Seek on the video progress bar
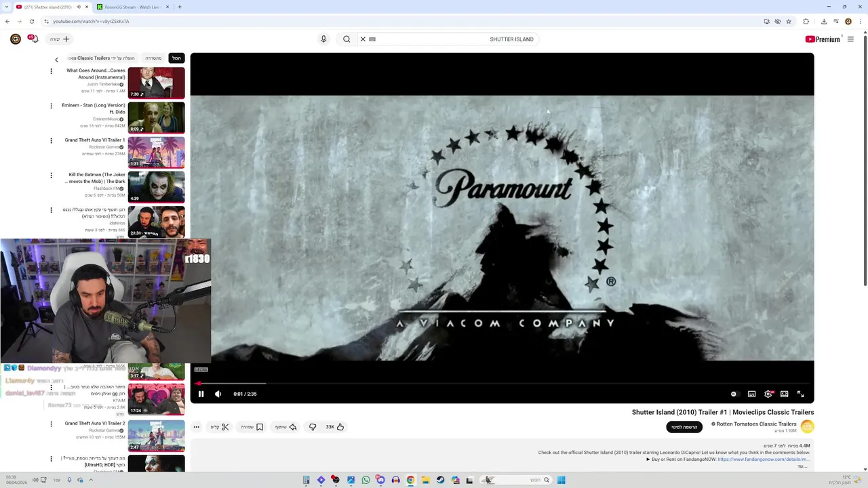Image resolution: width=868 pixels, height=488 pixels. [x=502, y=384]
